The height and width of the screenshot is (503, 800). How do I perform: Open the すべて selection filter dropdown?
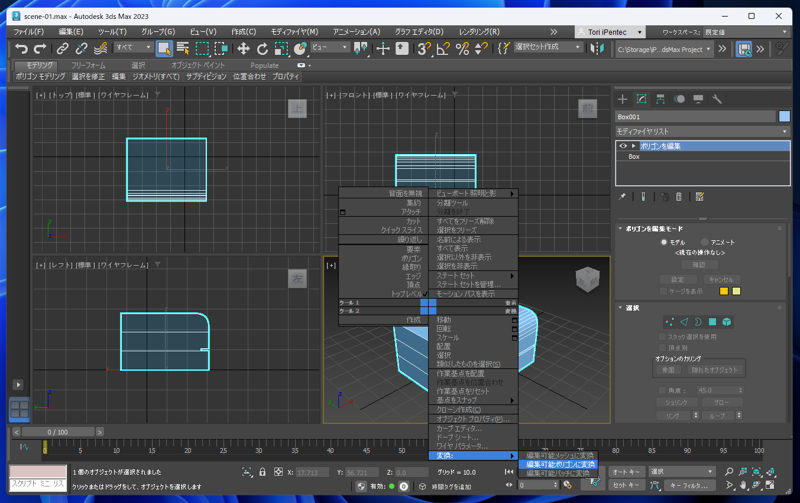[x=134, y=47]
